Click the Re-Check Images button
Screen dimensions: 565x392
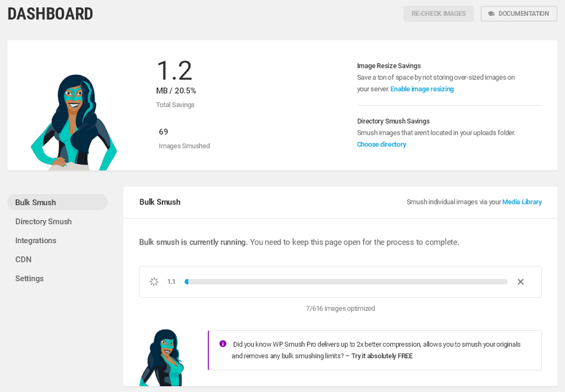pyautogui.click(x=439, y=14)
